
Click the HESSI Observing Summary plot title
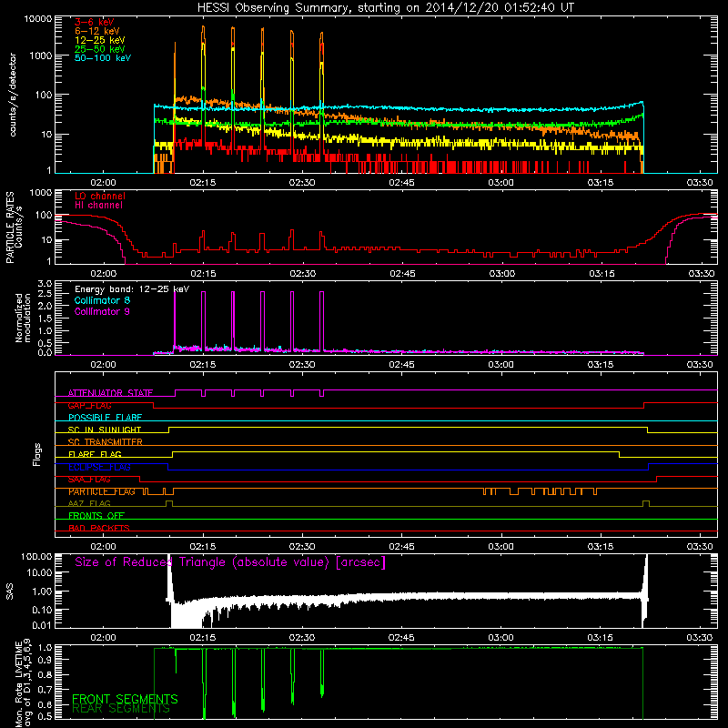pos(386,7)
